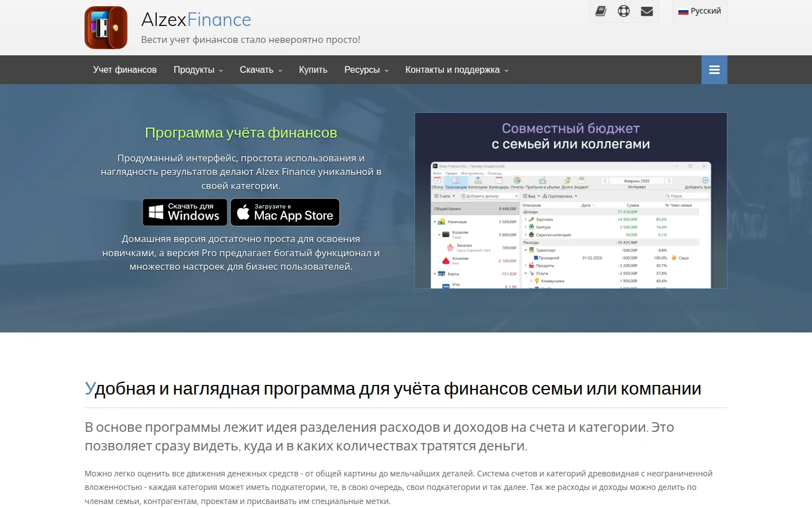This screenshot has height=508, width=812.
Task: Click the AlzexFinance site title
Action: tap(196, 20)
